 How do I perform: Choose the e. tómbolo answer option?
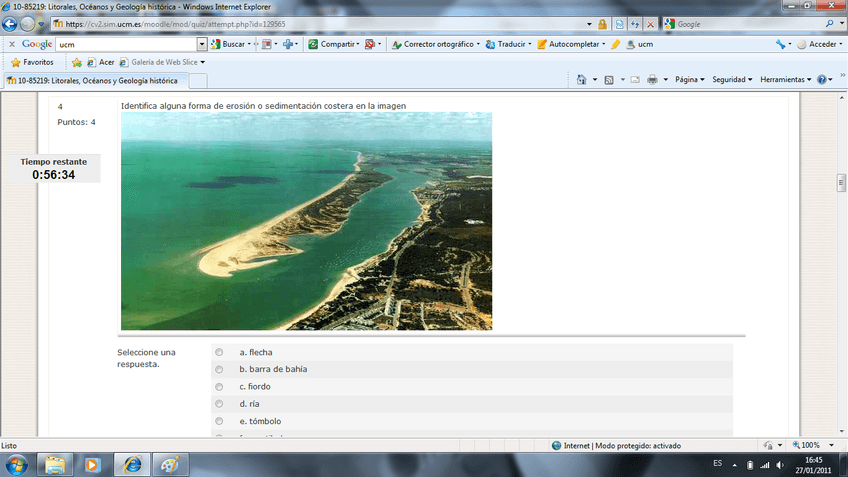219,421
